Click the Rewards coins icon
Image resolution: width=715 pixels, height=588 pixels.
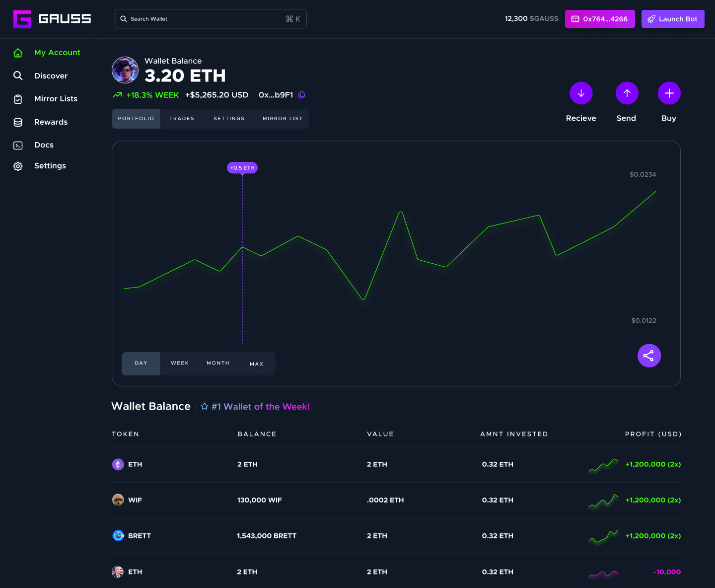coord(18,122)
